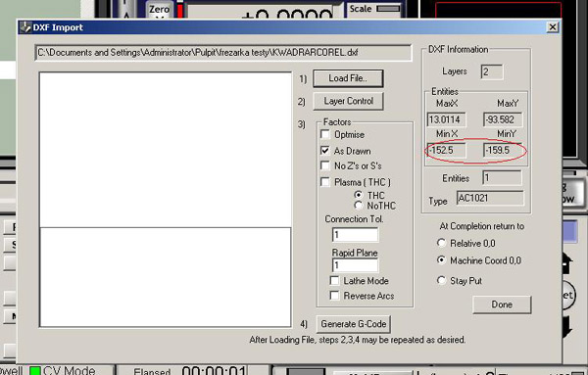
Task: Tick the Plasma (THC) checkbox
Action: [325, 182]
